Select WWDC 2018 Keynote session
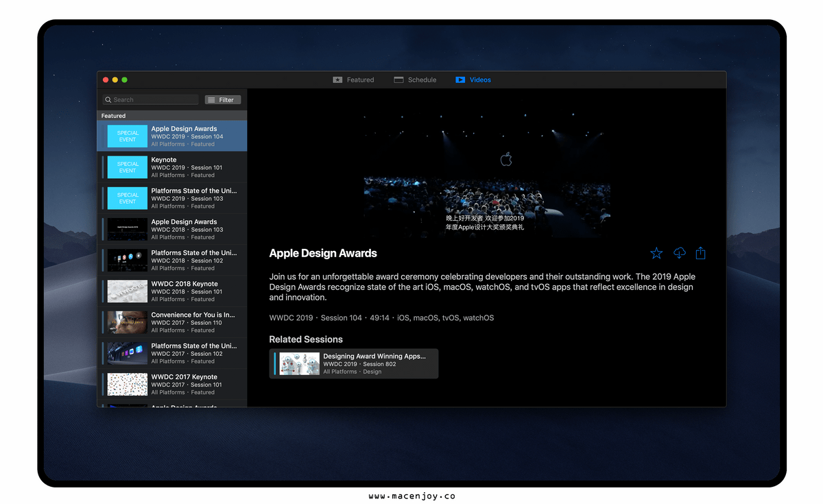Viewport: 823px width, 504px height. click(x=172, y=291)
